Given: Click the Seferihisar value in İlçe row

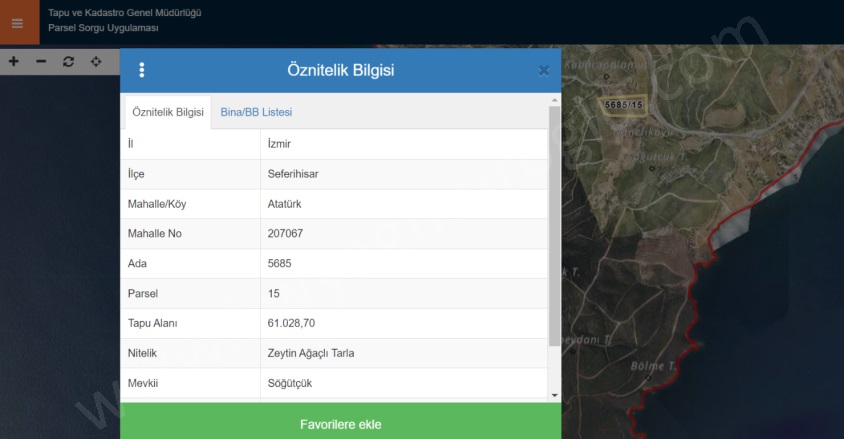Looking at the screenshot, I should click(x=293, y=173).
